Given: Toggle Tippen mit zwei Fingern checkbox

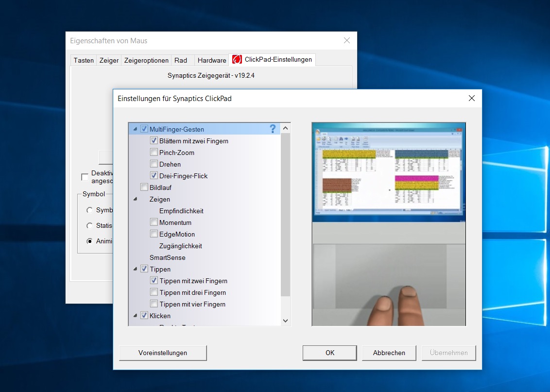Looking at the screenshot, I should tap(154, 280).
